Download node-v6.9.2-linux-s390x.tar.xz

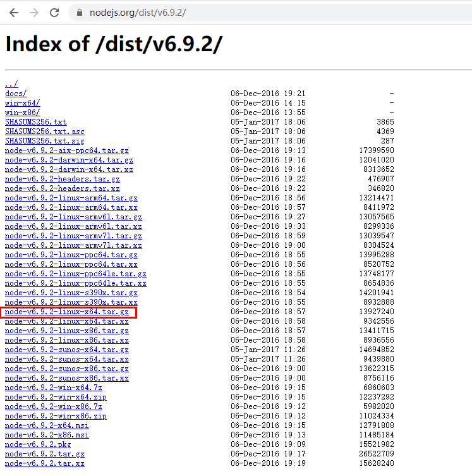[71, 302]
